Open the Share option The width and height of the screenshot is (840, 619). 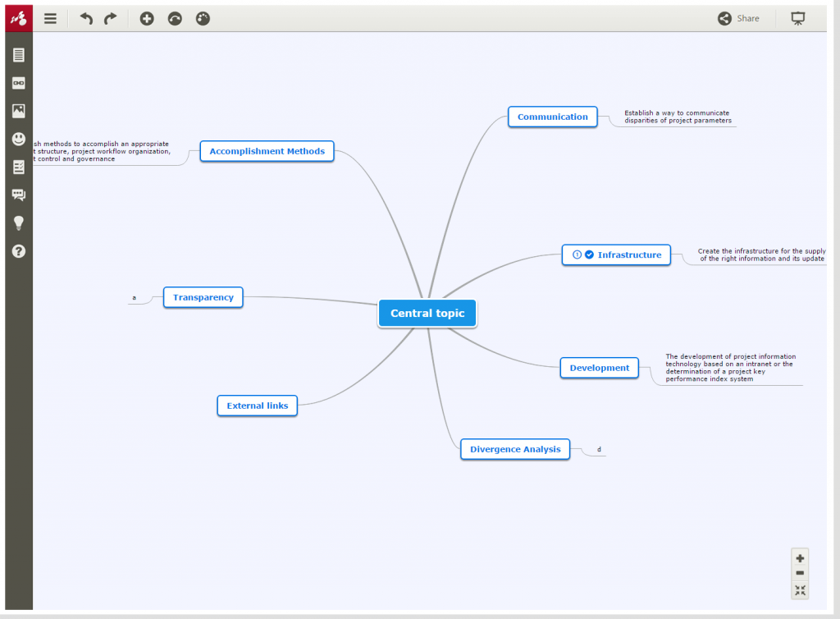pos(737,18)
